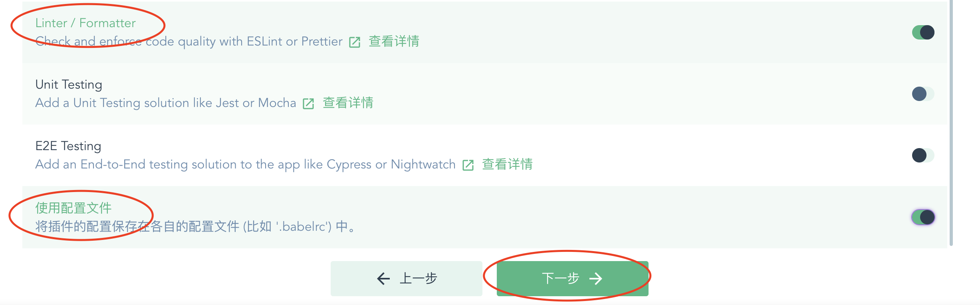Viewport: 980px width, 305px height.
Task: Select the E2E Testing row title
Action: pos(68,146)
